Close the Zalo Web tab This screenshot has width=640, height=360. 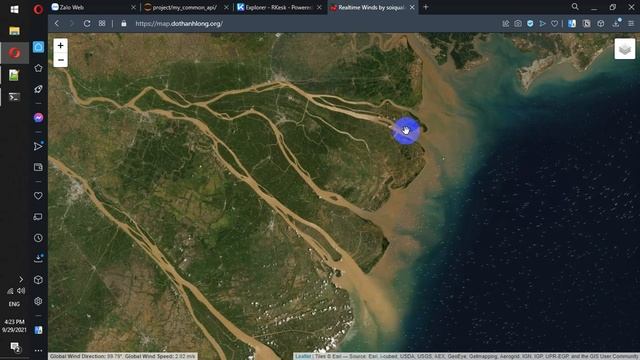[133, 7]
